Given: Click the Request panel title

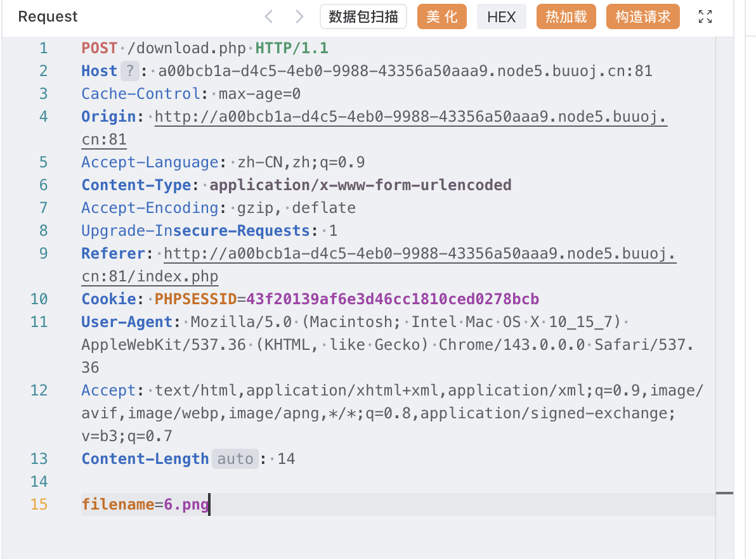Looking at the screenshot, I should tap(48, 17).
